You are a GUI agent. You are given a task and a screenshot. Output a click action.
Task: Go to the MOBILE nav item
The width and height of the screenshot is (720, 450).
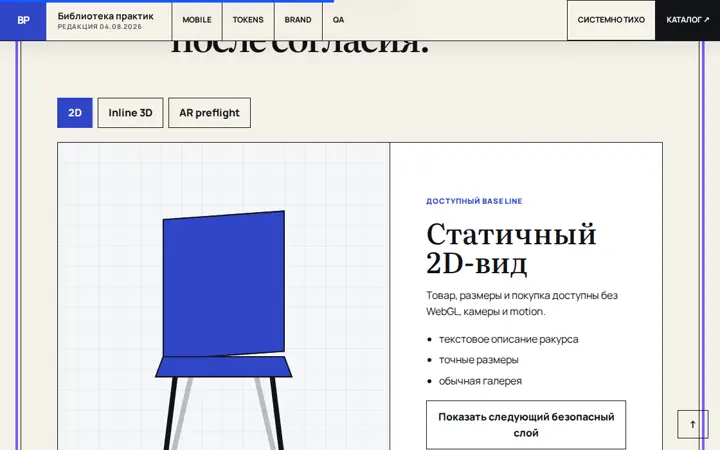(x=197, y=20)
